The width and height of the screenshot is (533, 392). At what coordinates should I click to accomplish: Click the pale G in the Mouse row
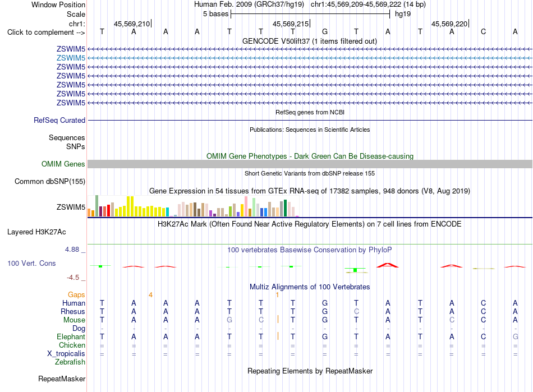point(229,320)
